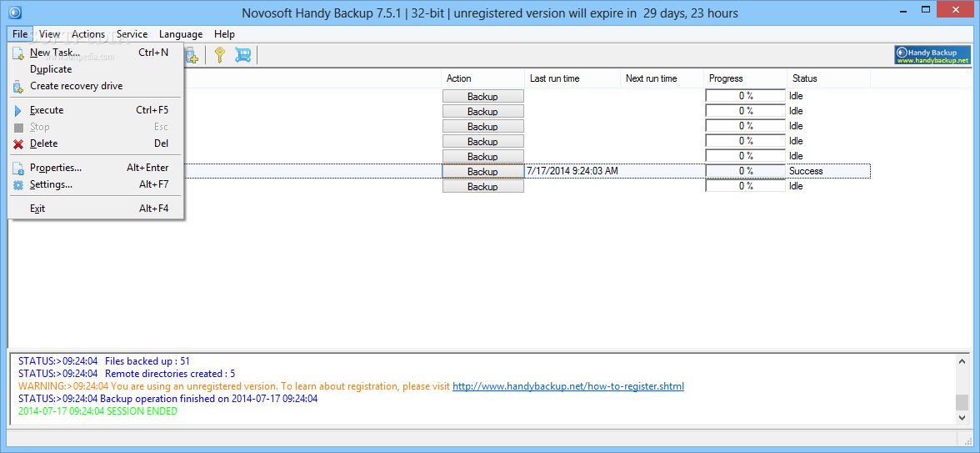Choose New Task from the File menu
Viewport: 980px width, 453px height.
(96, 53)
